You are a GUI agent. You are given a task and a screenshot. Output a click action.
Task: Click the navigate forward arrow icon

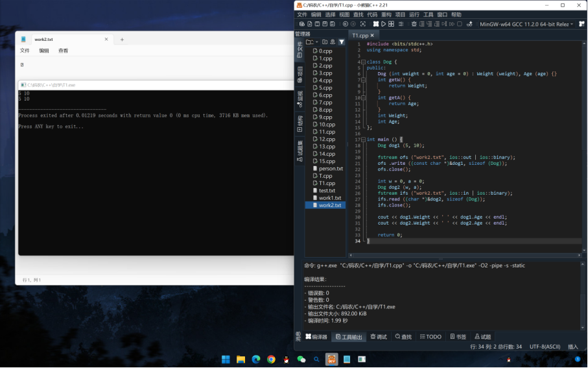click(x=353, y=24)
